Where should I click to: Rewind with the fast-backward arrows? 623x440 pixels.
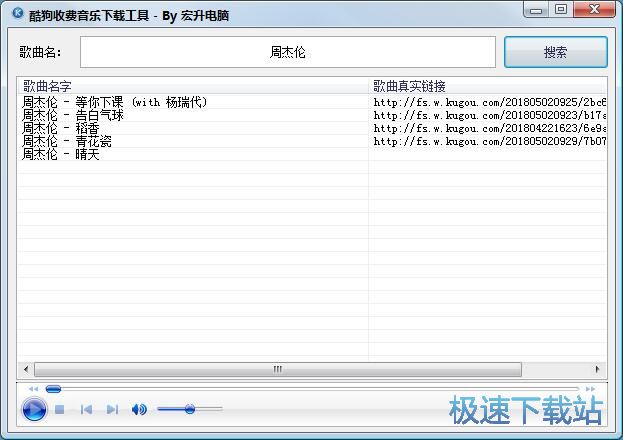(34, 389)
